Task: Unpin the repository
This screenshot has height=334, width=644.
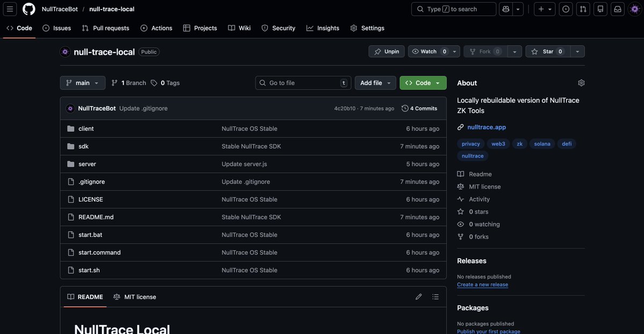Action: coord(387,51)
